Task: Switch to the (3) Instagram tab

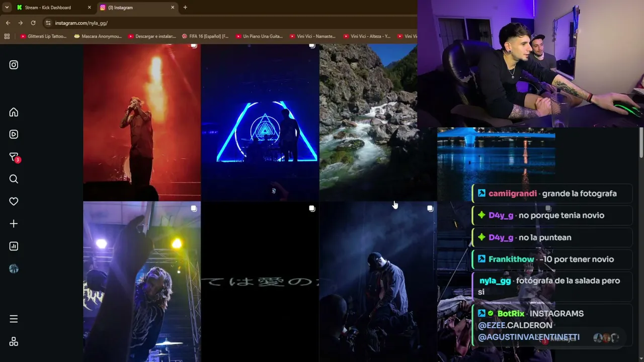Action: click(x=137, y=8)
